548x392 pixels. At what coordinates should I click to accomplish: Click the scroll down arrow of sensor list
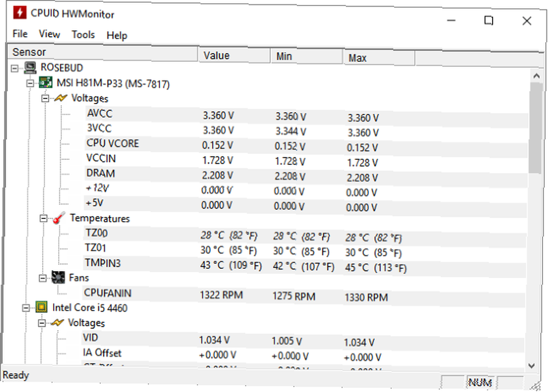(532, 366)
